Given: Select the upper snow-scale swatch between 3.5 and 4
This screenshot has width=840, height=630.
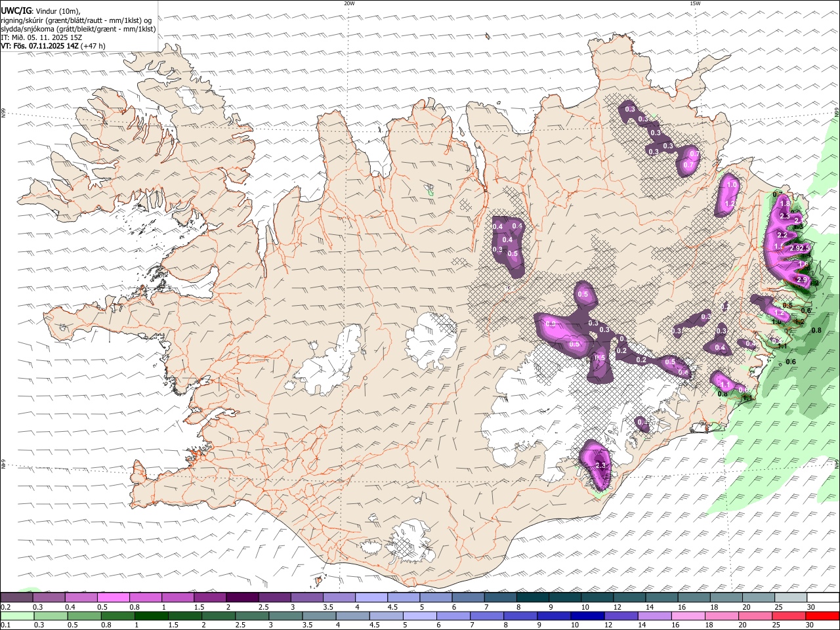Looking at the screenshot, I should point(339,597).
